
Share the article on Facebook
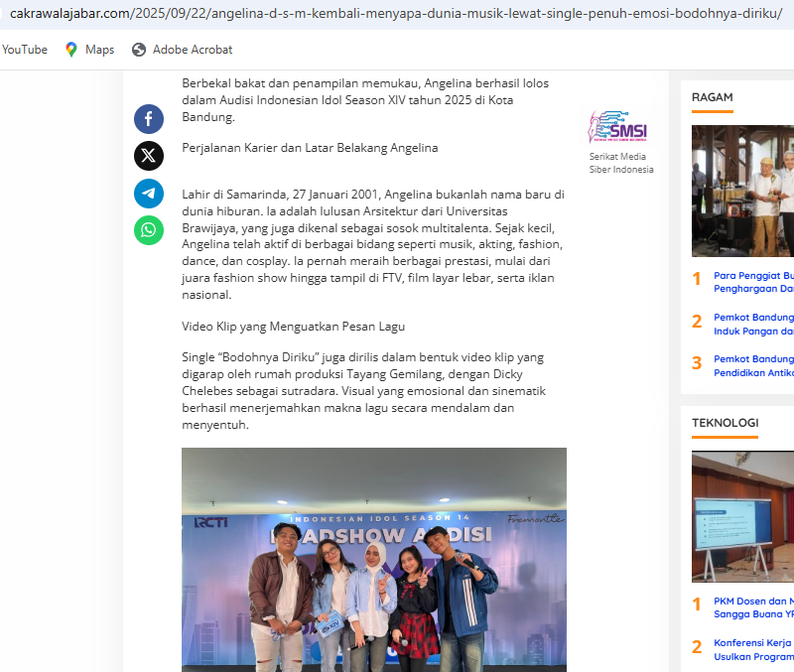149,119
